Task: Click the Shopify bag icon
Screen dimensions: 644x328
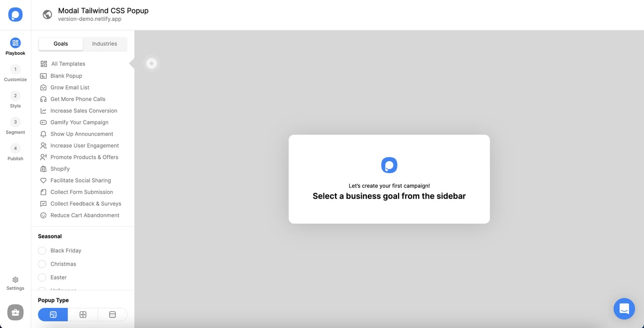Action: [x=43, y=169]
